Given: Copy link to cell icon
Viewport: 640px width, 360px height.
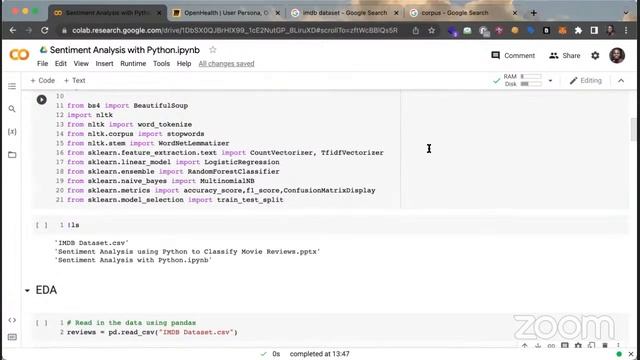Looking at the screenshot, I should pyautogui.click(x=551, y=346).
